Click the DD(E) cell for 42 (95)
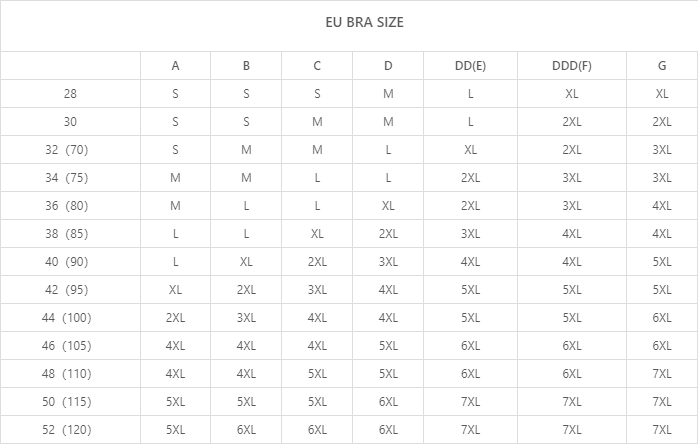 pos(470,290)
